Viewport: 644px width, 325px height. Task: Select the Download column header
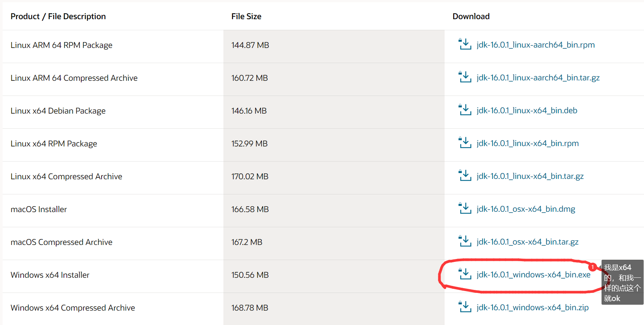point(471,17)
